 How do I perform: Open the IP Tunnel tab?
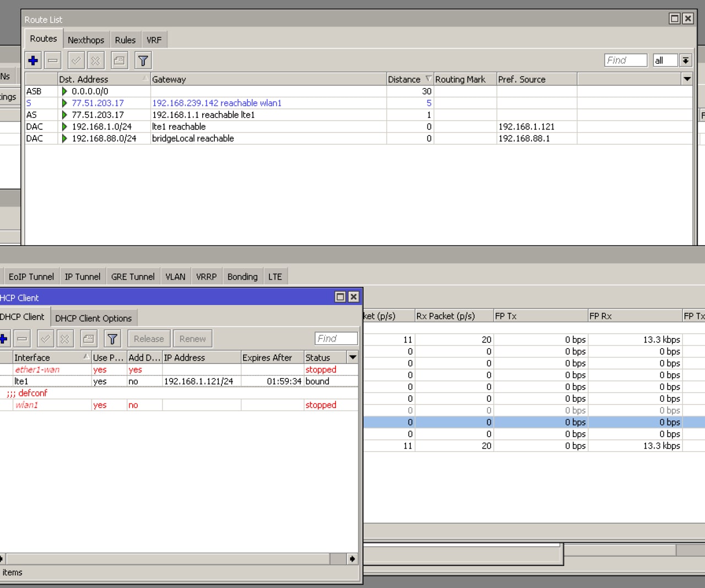[x=83, y=276]
